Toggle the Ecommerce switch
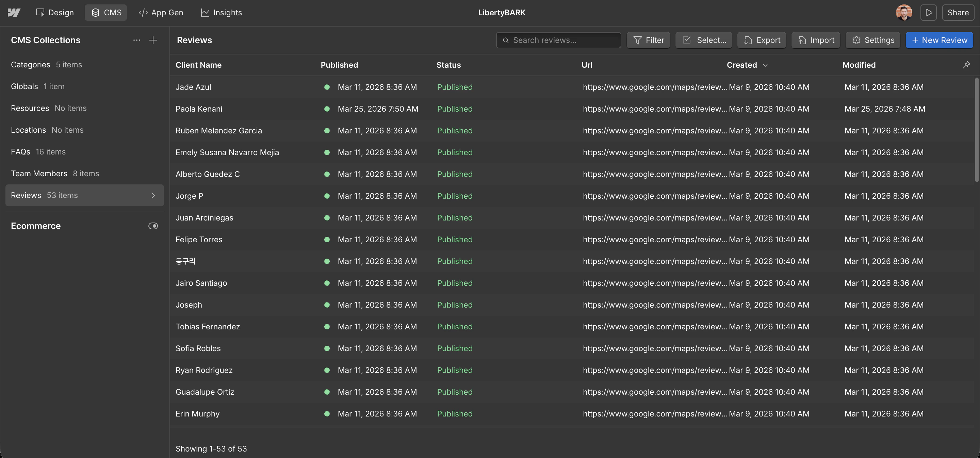This screenshot has height=458, width=980. click(x=153, y=226)
